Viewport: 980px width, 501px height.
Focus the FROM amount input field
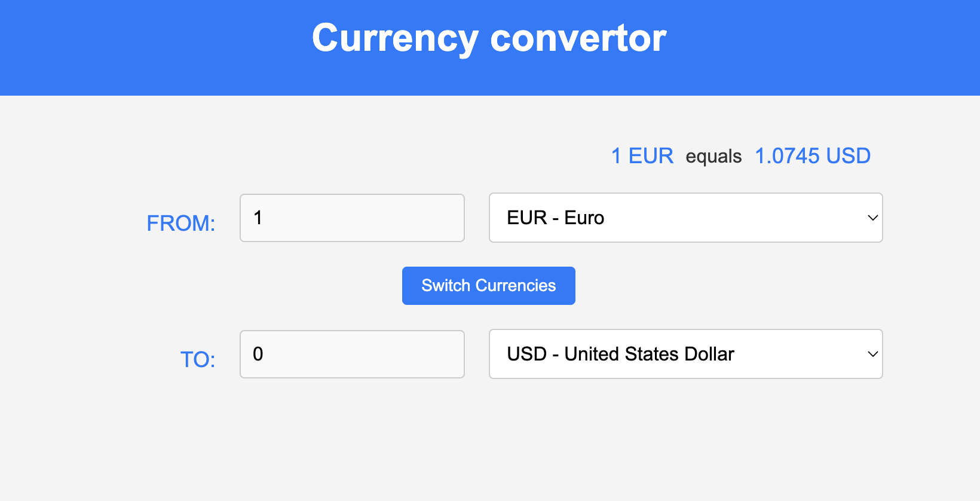[x=352, y=218]
